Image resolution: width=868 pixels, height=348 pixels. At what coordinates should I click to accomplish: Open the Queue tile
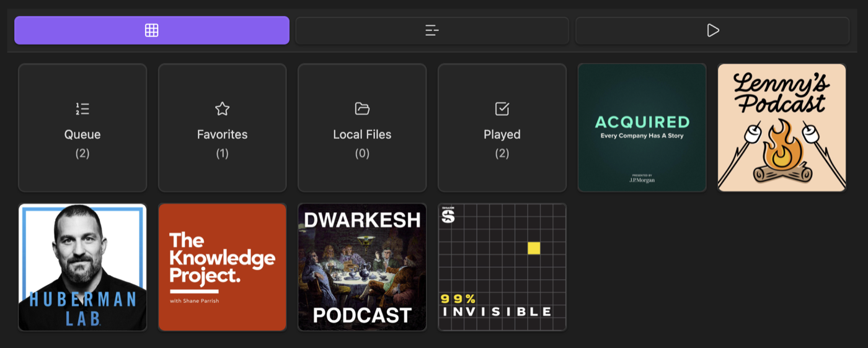(82, 128)
